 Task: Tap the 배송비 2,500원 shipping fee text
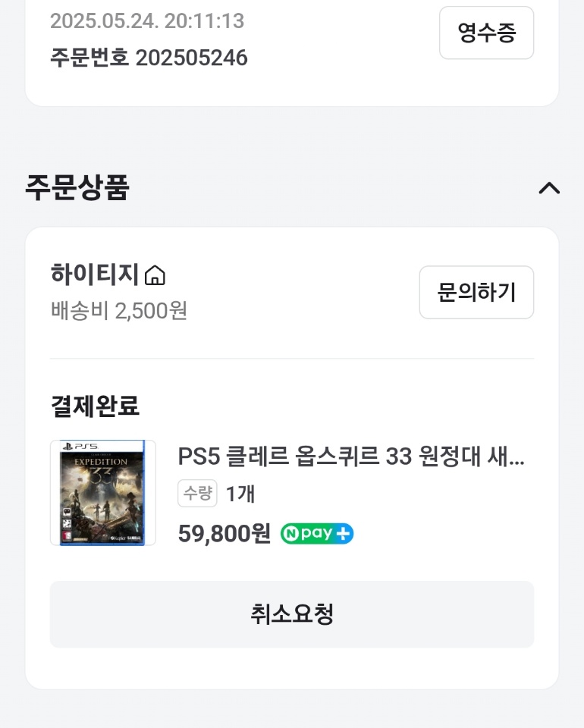[119, 311]
